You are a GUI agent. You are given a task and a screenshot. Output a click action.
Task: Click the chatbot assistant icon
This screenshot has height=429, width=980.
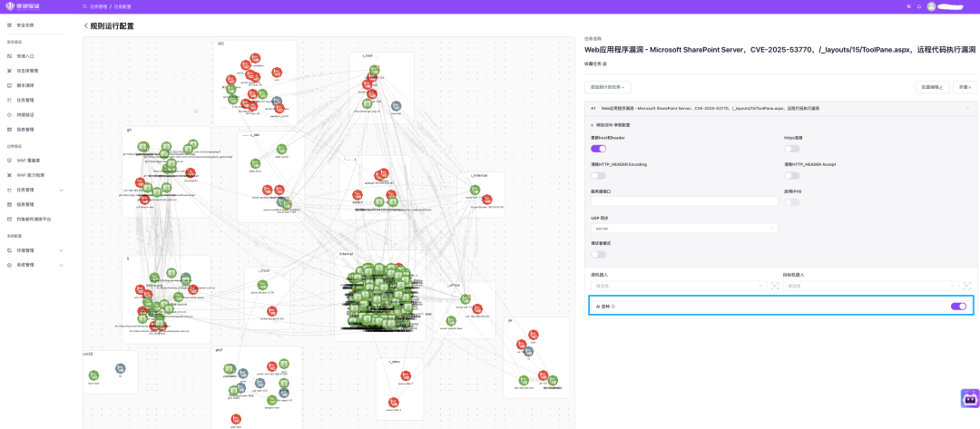pos(969,398)
